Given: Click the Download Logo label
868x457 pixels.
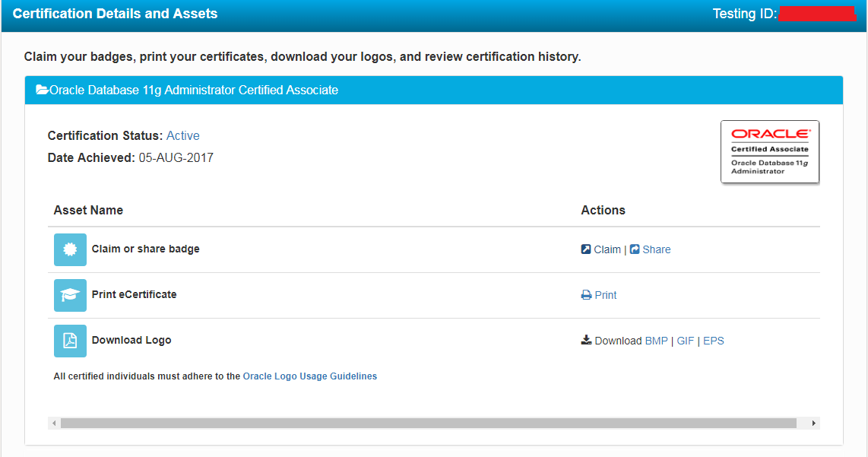Looking at the screenshot, I should coord(131,340).
